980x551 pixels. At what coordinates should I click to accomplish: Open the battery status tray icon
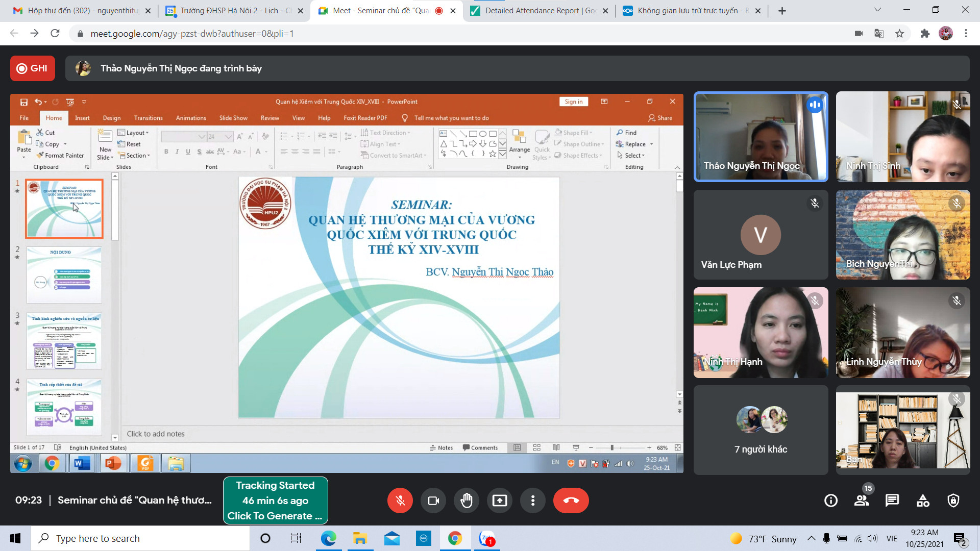pos(842,538)
